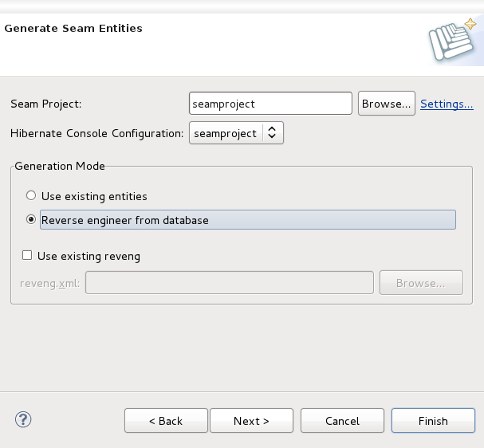
Task: Go to previous page with Back button
Action: pyautogui.click(x=166, y=421)
